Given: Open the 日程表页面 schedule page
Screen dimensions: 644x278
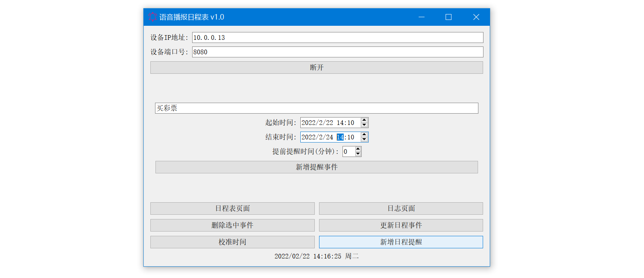Looking at the screenshot, I should [232, 208].
